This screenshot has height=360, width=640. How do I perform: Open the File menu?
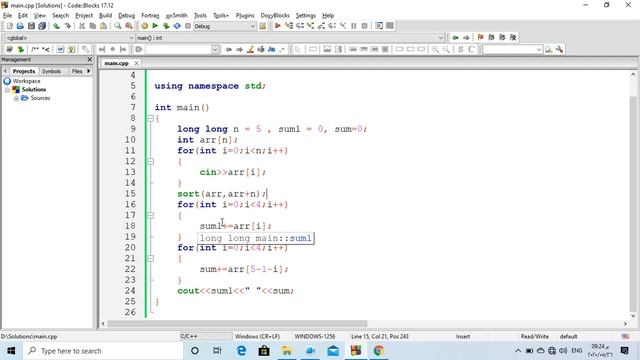[7, 16]
